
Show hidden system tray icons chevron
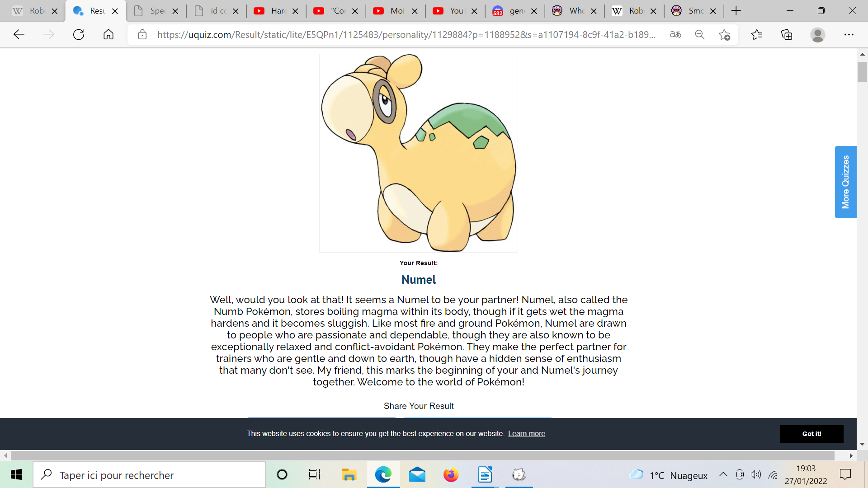[723, 474]
